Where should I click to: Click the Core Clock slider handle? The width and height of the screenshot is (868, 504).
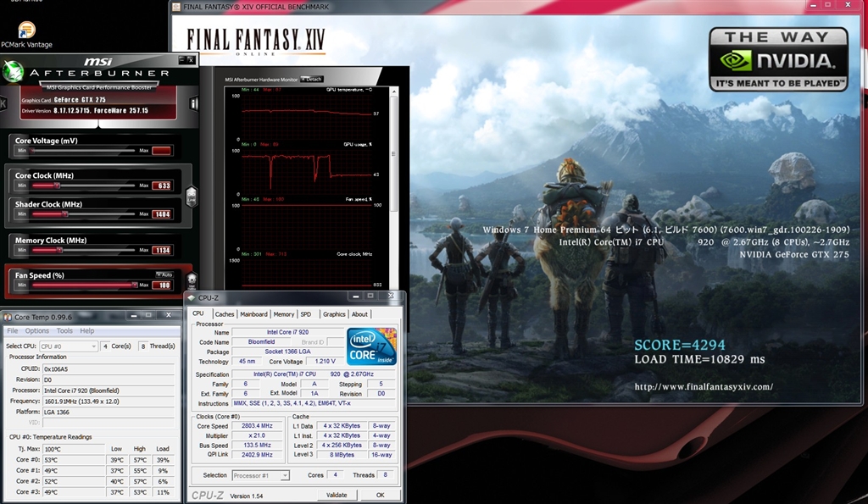tap(57, 186)
